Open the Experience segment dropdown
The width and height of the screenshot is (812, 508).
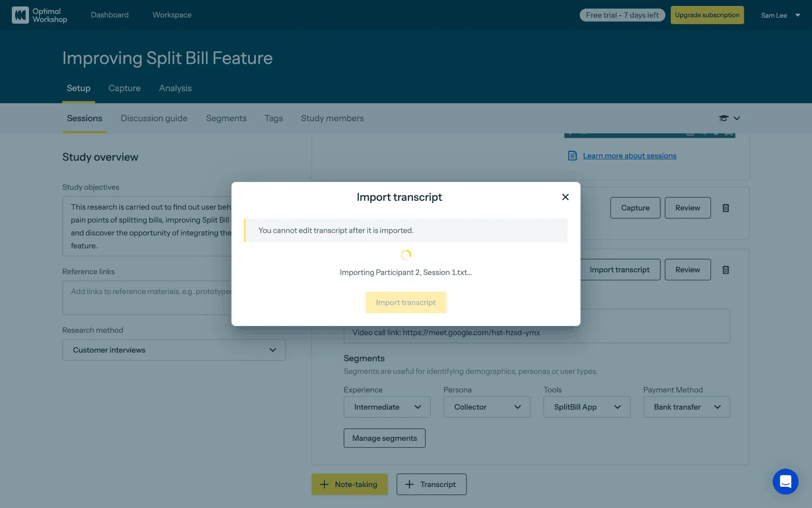[x=387, y=407]
